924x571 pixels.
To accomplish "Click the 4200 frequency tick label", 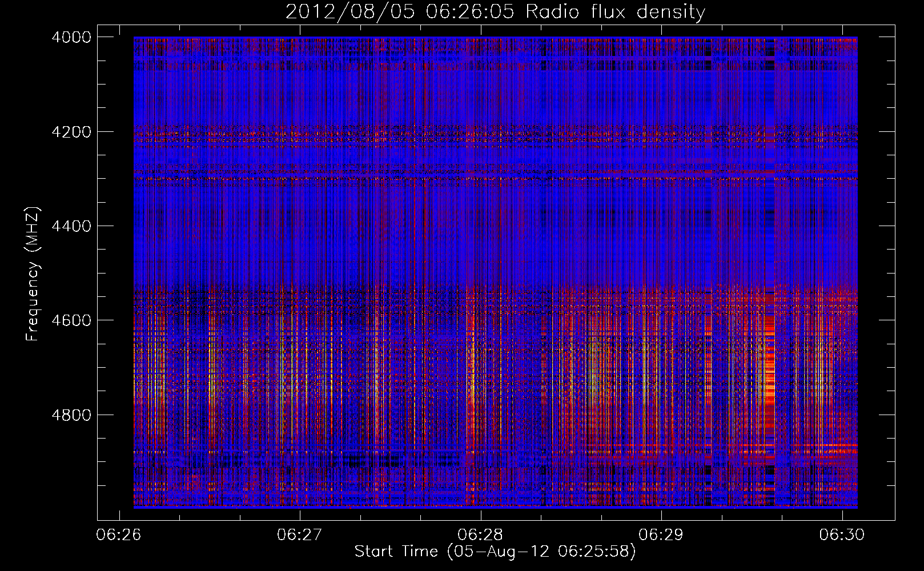I will click(71, 131).
